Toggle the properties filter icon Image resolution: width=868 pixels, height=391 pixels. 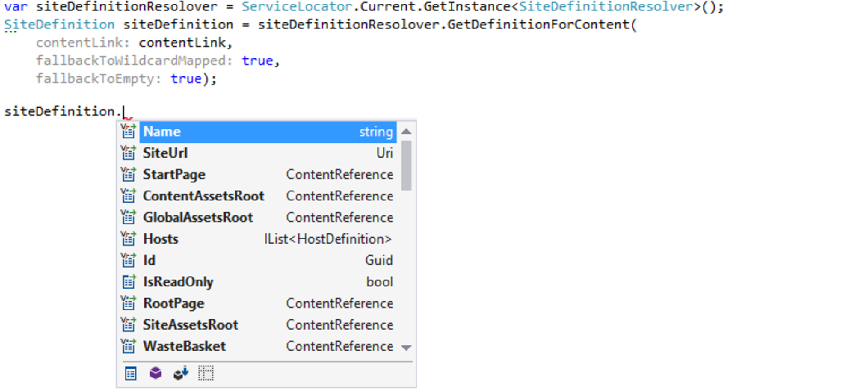[x=130, y=373]
